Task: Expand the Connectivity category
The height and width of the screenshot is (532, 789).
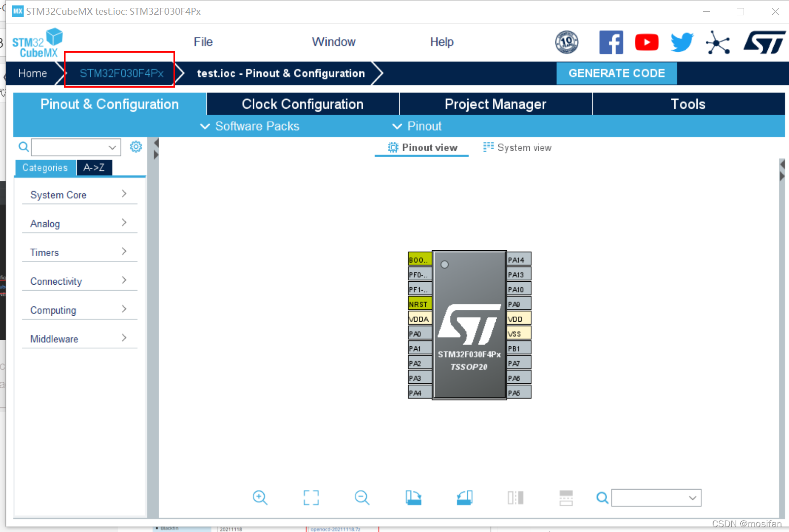Action: pyautogui.click(x=79, y=281)
